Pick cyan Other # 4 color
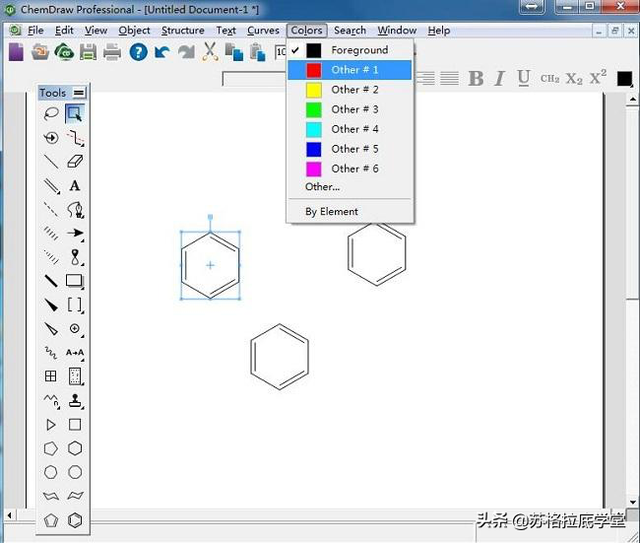The height and width of the screenshot is (543, 640). [x=350, y=129]
